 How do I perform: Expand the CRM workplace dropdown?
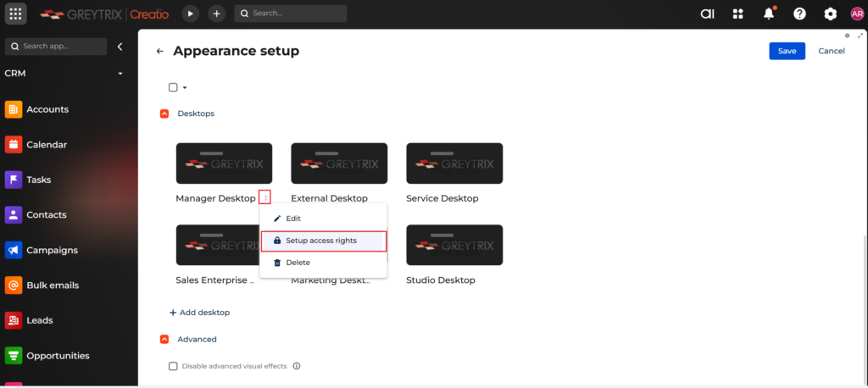[x=120, y=74]
